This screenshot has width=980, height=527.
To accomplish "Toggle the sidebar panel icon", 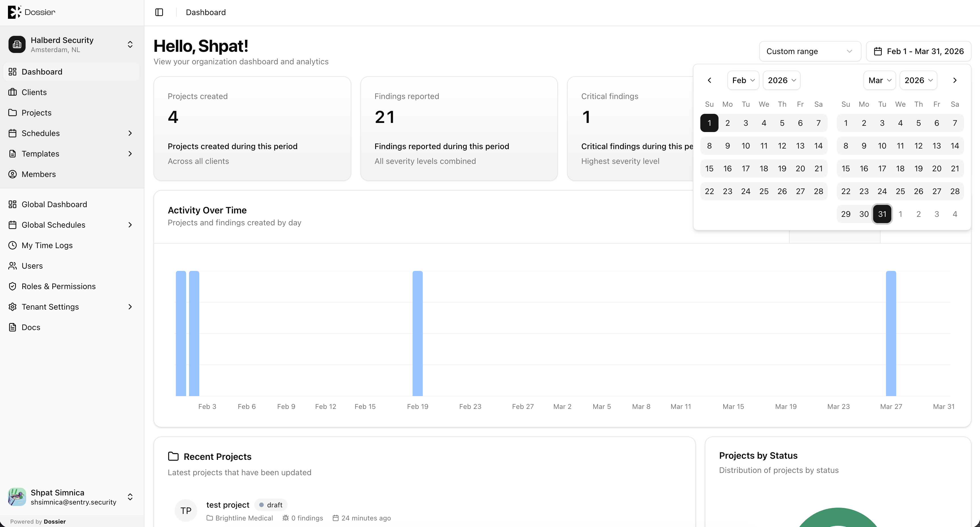I will pyautogui.click(x=159, y=12).
